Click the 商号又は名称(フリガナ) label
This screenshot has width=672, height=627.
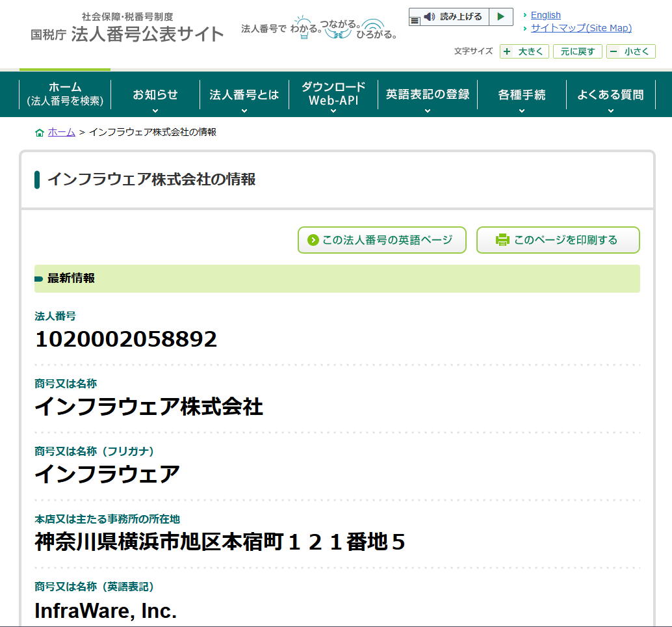point(94,451)
